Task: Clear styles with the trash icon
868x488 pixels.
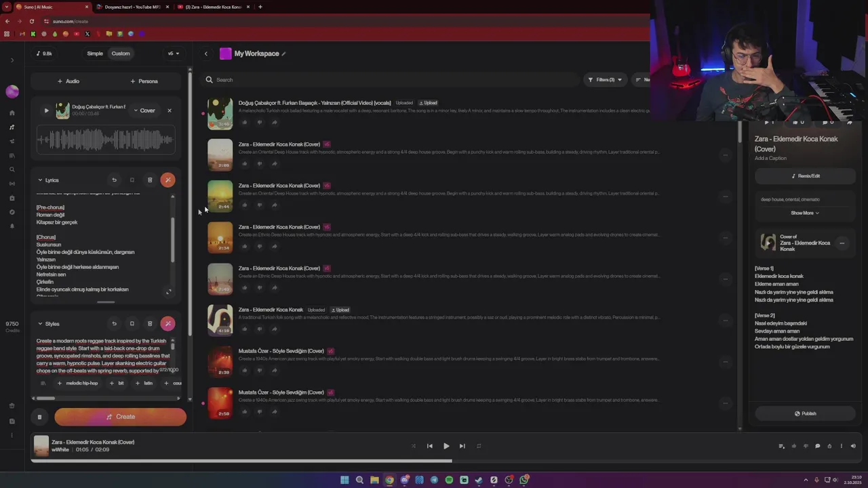Action: pos(150,324)
